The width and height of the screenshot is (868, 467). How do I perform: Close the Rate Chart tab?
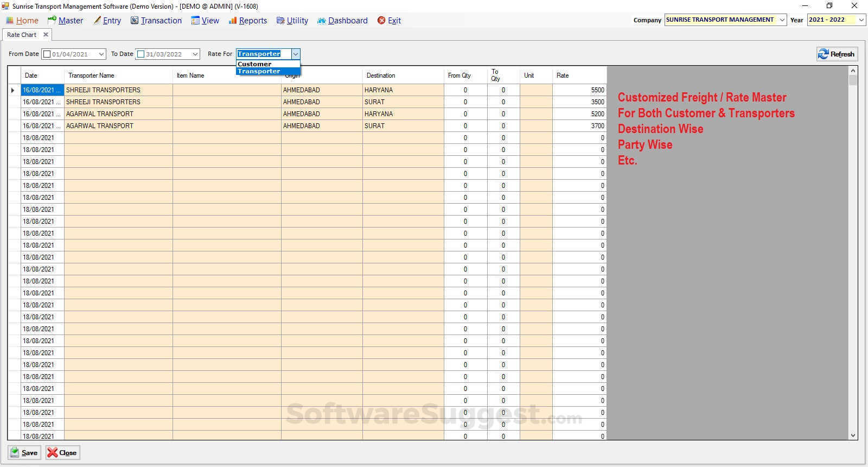(x=46, y=34)
